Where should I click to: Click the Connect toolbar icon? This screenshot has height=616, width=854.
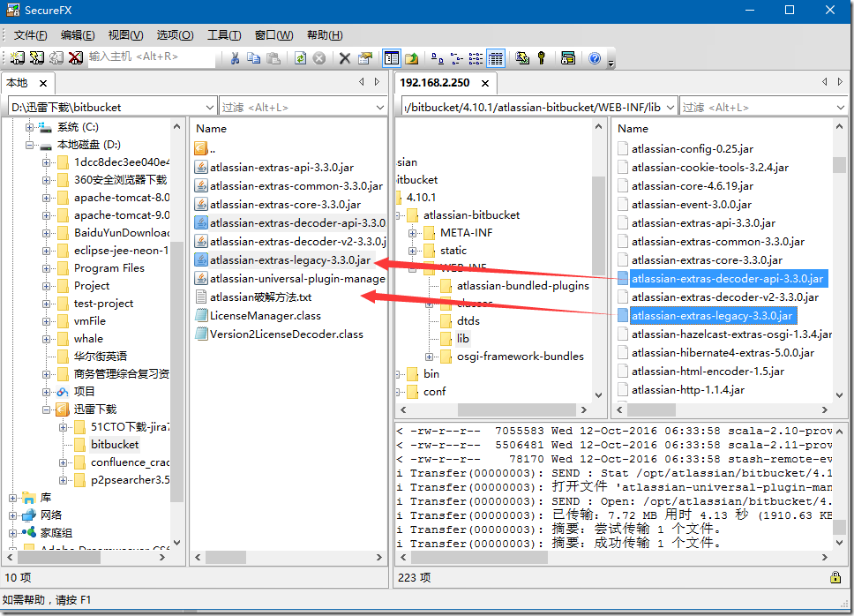pos(18,57)
